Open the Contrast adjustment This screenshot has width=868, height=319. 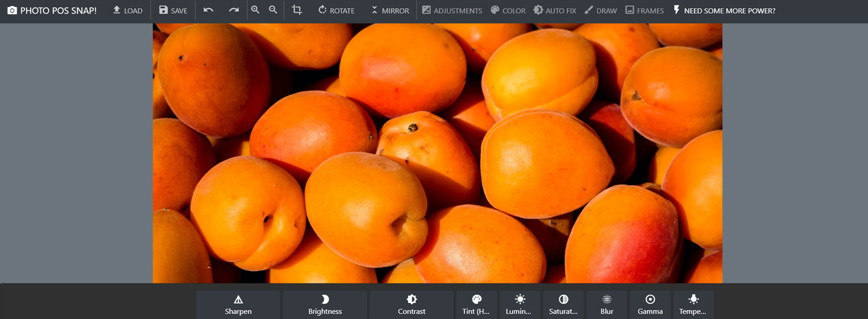click(x=412, y=305)
